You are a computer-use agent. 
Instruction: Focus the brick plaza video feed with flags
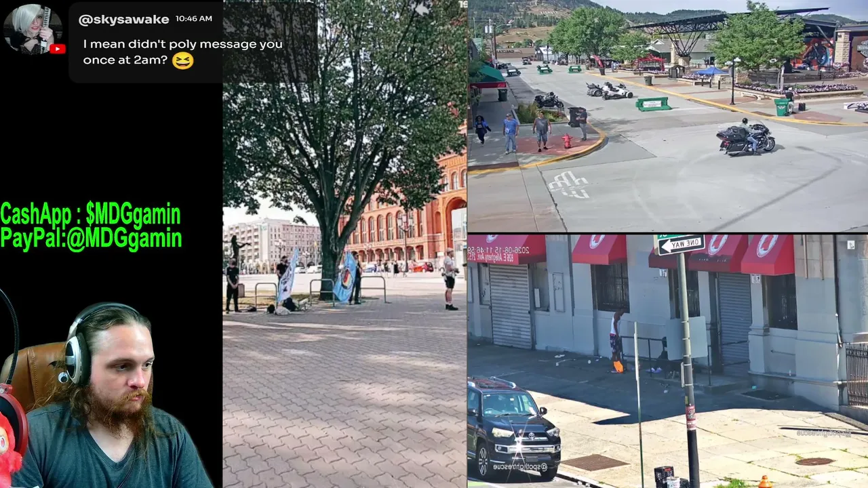click(x=345, y=244)
